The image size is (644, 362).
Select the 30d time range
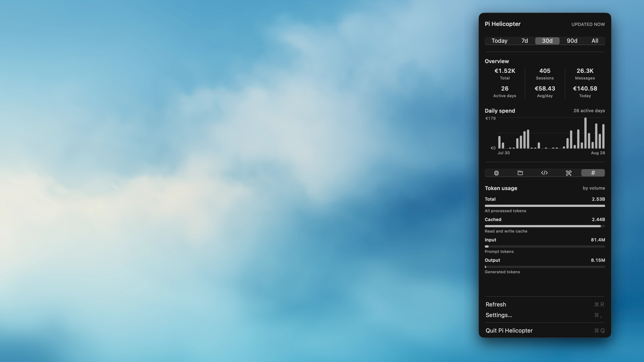coord(547,41)
